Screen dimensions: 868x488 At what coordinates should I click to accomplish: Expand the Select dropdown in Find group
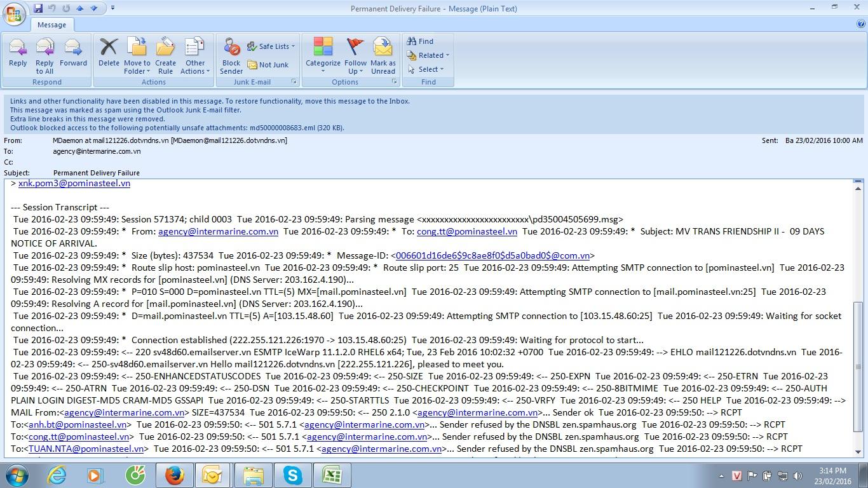tap(426, 69)
